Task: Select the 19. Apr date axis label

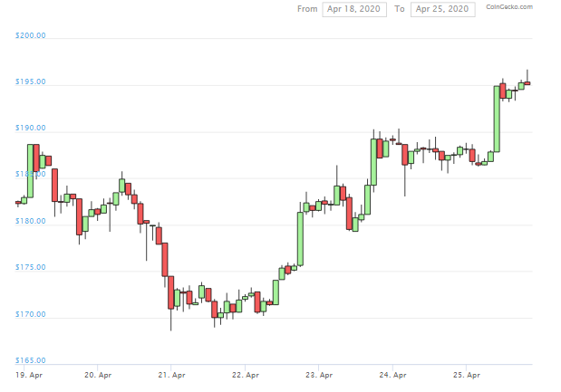Action: pos(29,374)
